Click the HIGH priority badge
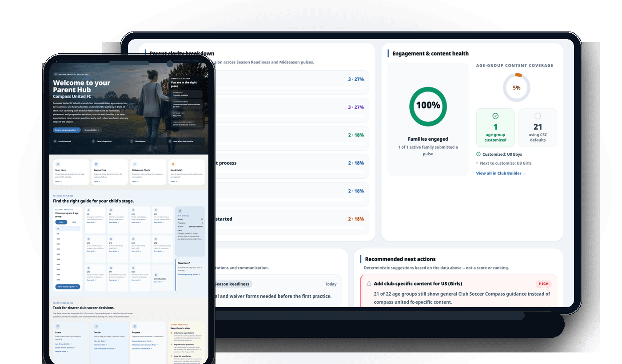This screenshot has height=364, width=622. point(543,283)
